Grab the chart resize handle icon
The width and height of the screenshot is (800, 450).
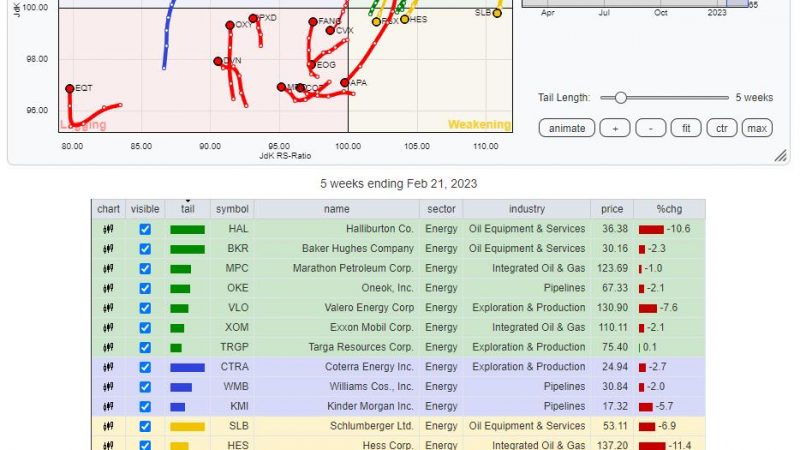[x=781, y=156]
